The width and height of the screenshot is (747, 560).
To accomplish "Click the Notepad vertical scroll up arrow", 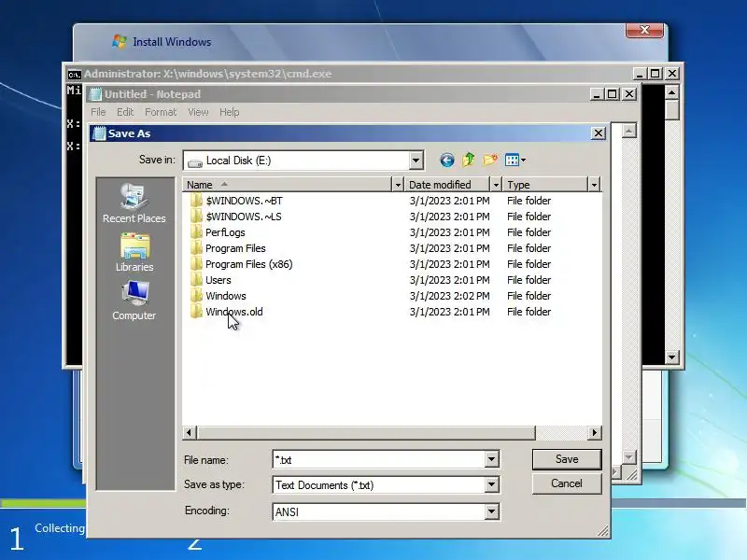I will pos(628,131).
